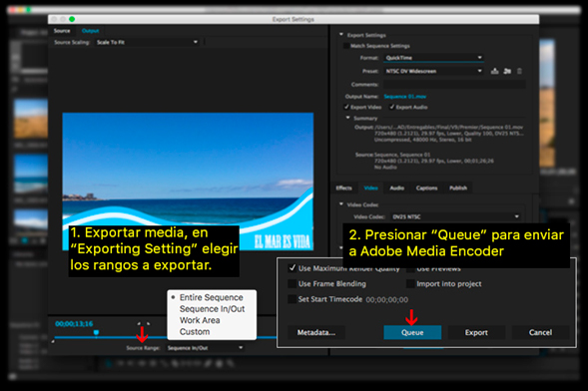Open the Video Codec dropdown DV25 NTSC

click(x=455, y=216)
